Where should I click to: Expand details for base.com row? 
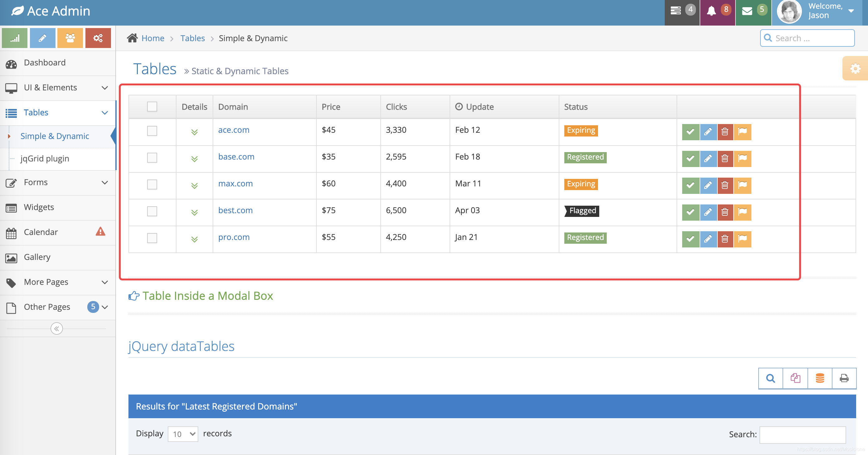click(195, 159)
